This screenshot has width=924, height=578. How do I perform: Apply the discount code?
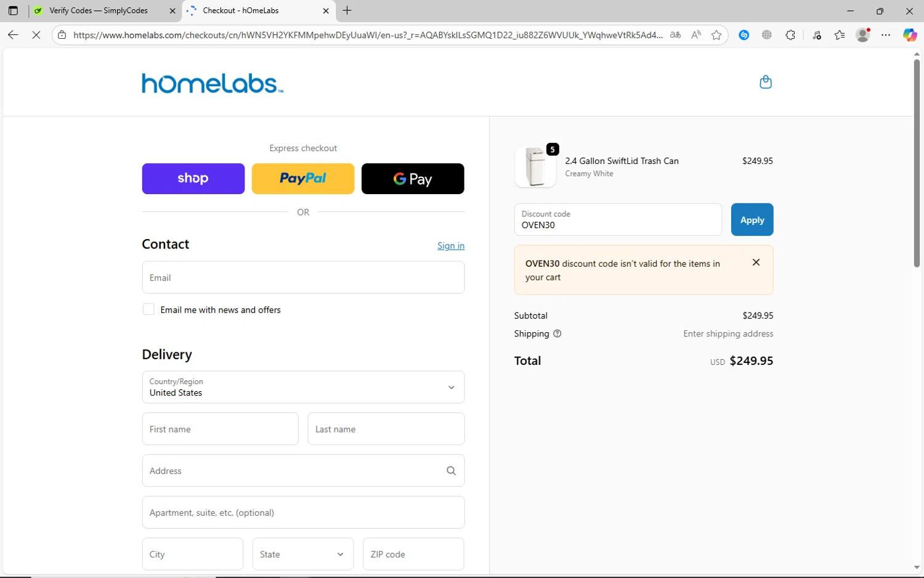click(752, 219)
